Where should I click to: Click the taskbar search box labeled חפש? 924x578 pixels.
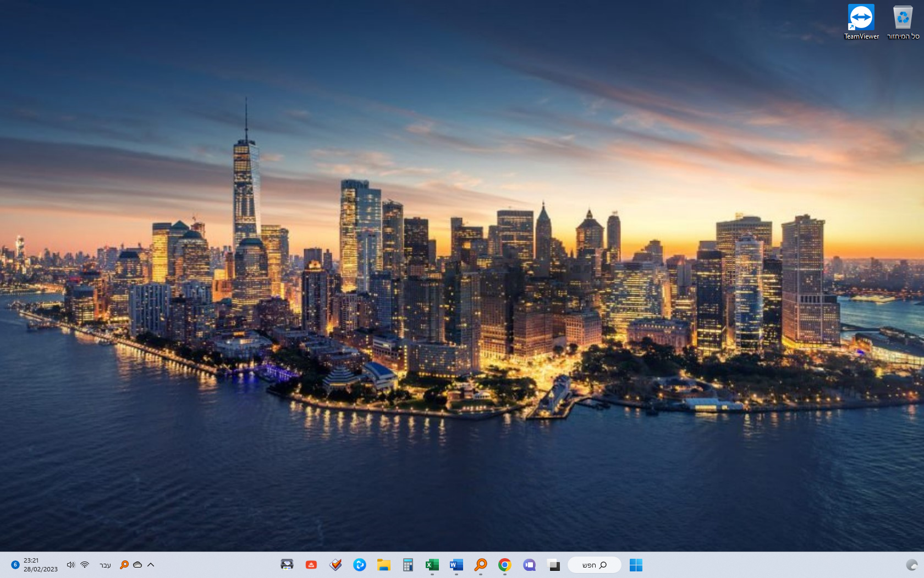pyautogui.click(x=595, y=565)
